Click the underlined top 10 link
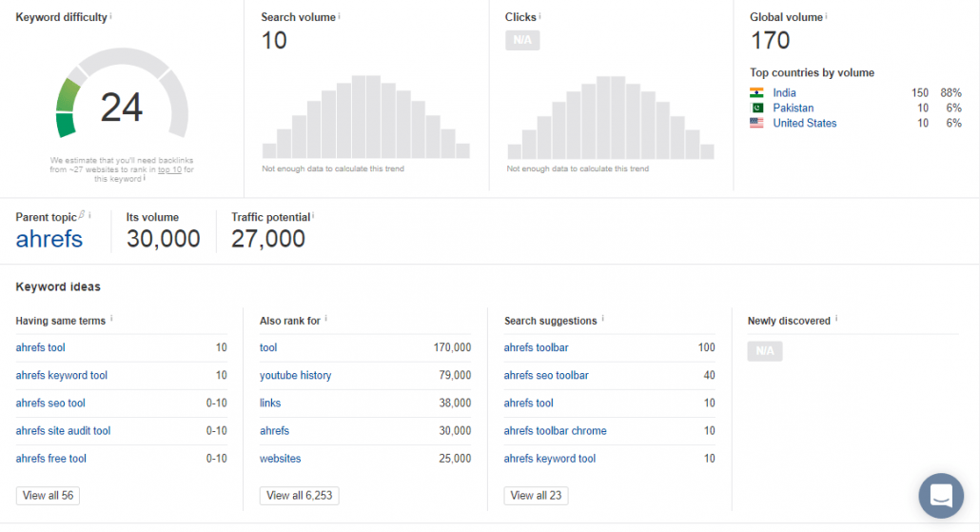Viewport: 980px width, 532px height. pyautogui.click(x=169, y=169)
